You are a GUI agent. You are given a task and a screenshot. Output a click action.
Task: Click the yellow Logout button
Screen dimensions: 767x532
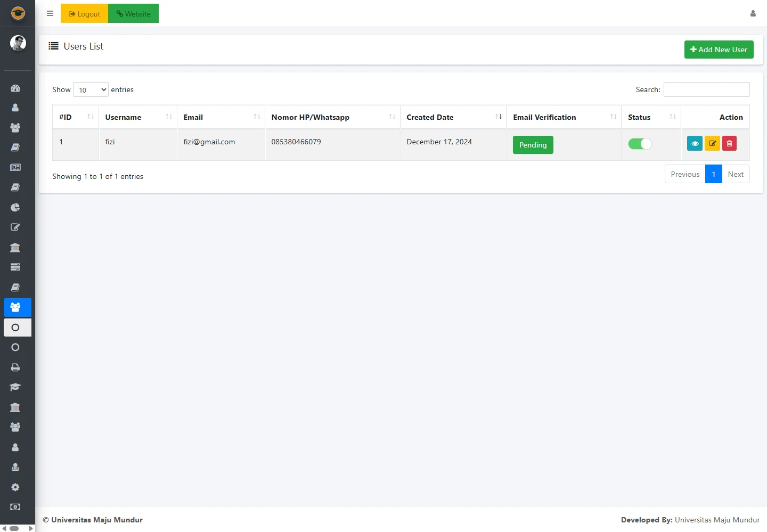pyautogui.click(x=84, y=14)
